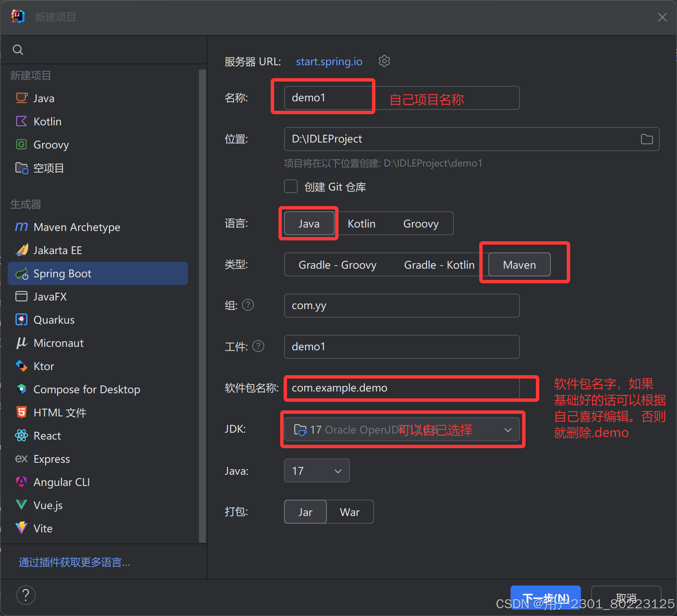Browse location with folder icon

[x=647, y=139]
